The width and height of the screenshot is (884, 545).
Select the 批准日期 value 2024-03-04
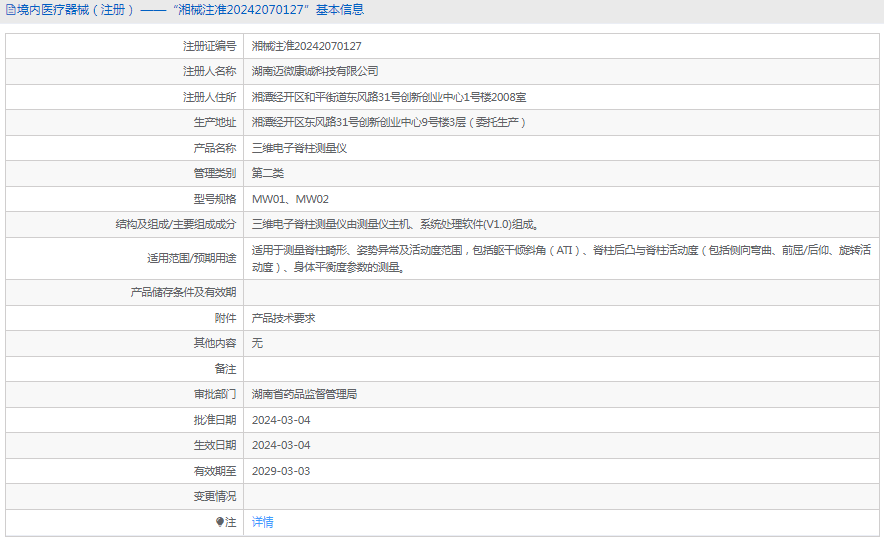(281, 420)
